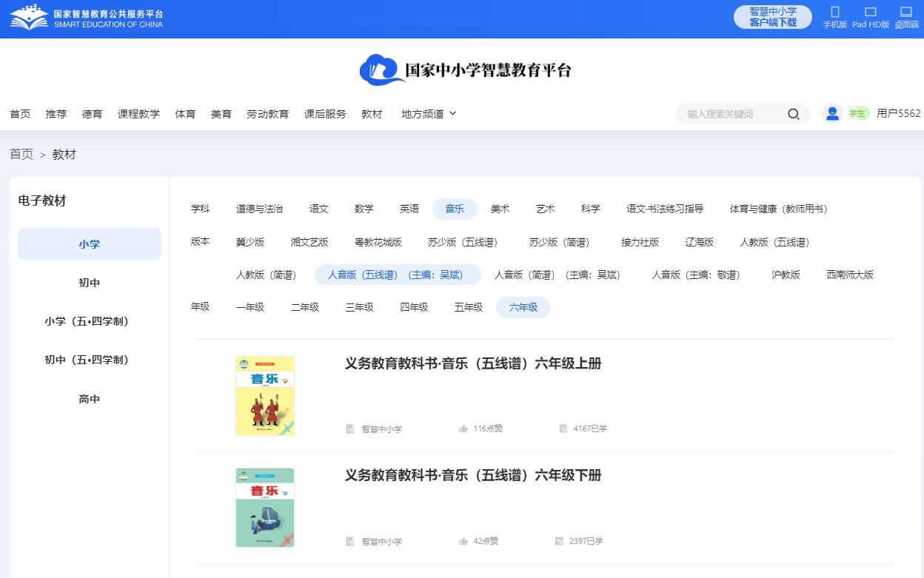Viewport: 924px width, 578px height.
Task: Choose subject 数学
Action: point(364,209)
